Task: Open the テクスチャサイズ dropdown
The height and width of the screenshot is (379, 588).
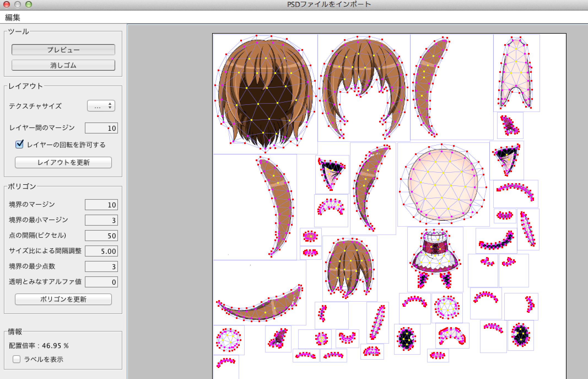Action: point(101,106)
